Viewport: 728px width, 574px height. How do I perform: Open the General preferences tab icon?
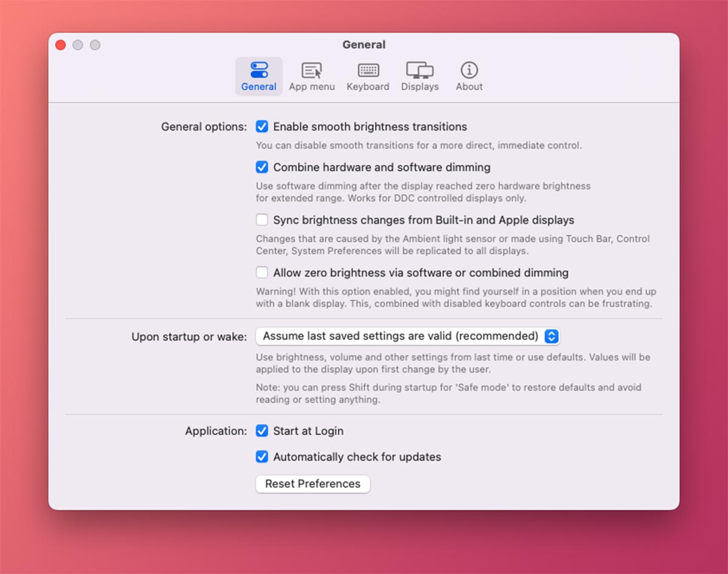click(x=259, y=70)
